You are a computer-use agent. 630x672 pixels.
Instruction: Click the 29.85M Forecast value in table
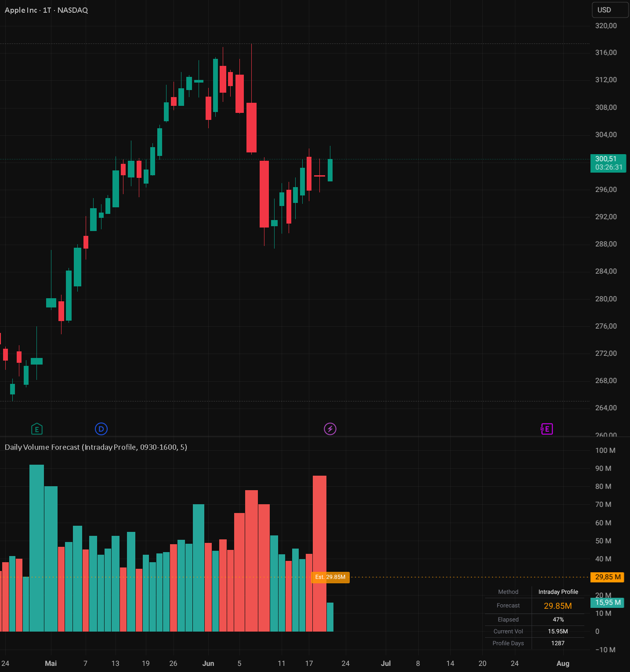tap(558, 606)
